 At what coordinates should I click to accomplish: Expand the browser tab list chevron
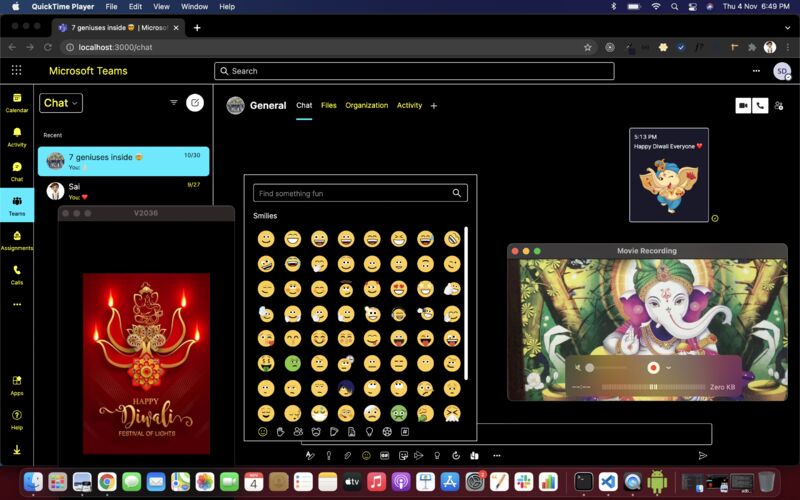point(787,28)
